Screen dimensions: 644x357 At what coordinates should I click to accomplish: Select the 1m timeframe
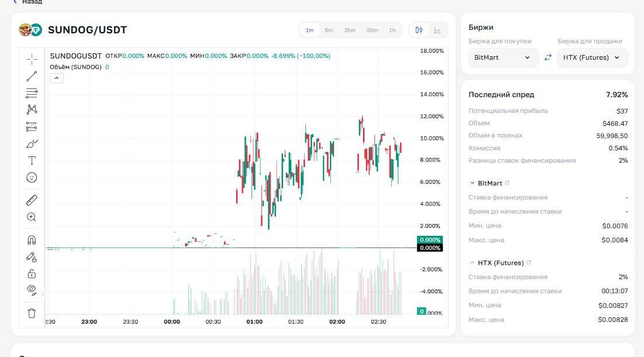(309, 30)
